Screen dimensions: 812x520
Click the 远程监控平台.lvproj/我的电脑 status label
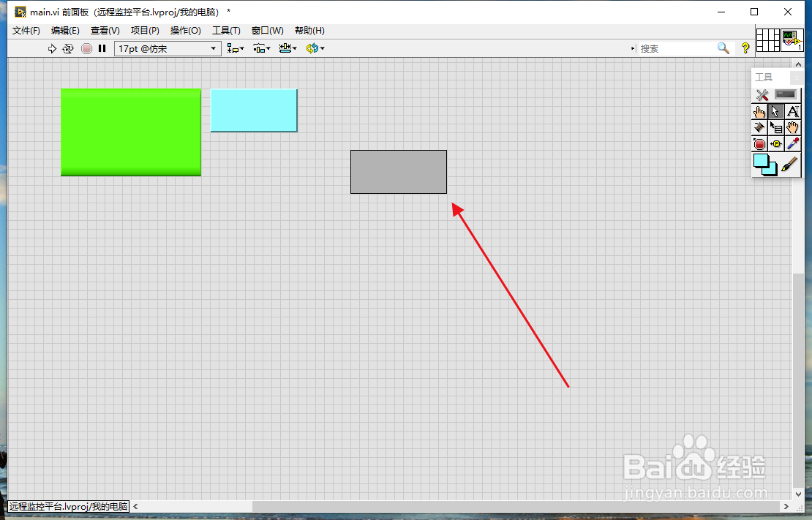click(68, 507)
